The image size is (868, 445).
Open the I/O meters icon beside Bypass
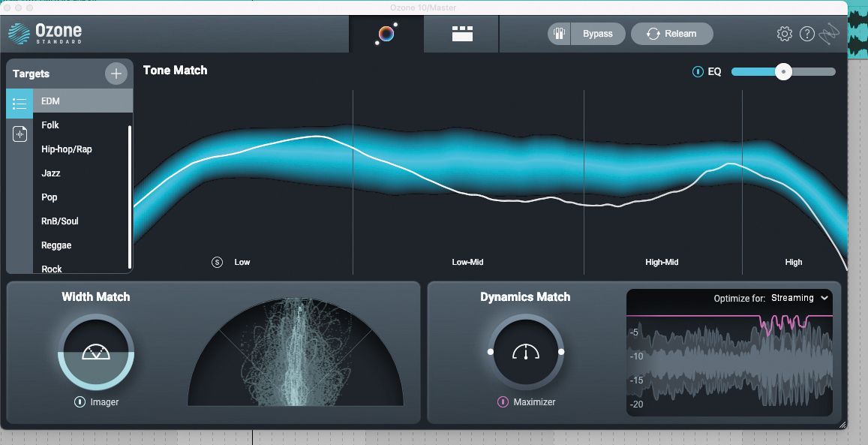(558, 33)
